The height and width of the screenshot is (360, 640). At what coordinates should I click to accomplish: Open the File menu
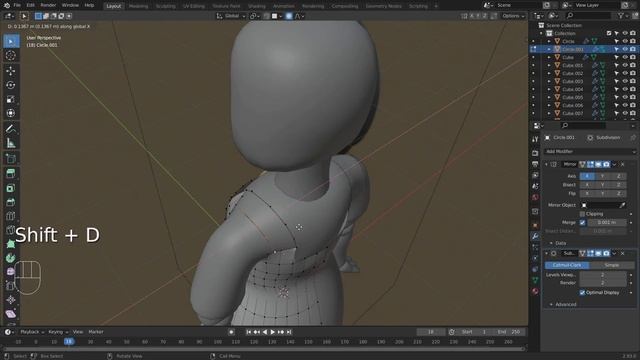click(x=17, y=5)
